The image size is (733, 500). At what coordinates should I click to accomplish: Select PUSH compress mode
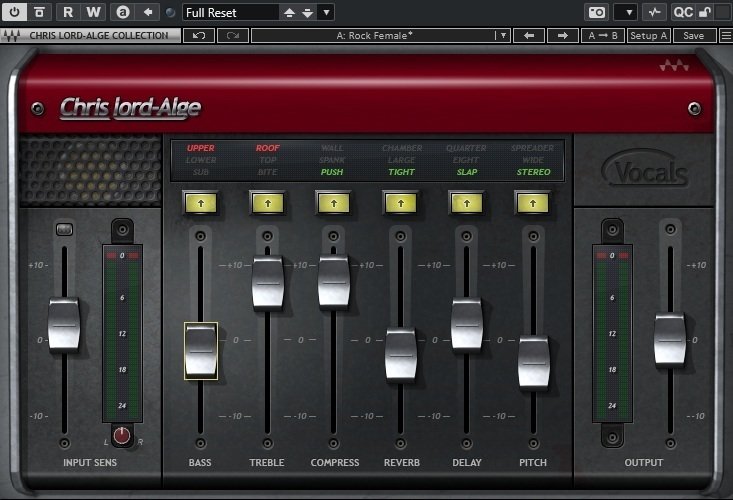[332, 172]
